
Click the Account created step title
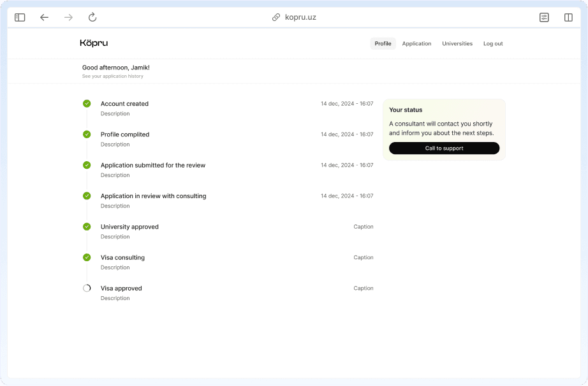[124, 104]
